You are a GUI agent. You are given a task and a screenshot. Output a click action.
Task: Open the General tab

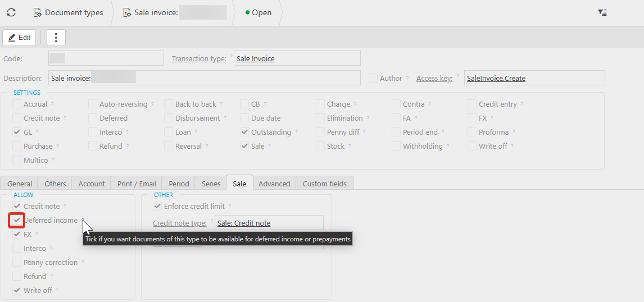[x=19, y=184]
